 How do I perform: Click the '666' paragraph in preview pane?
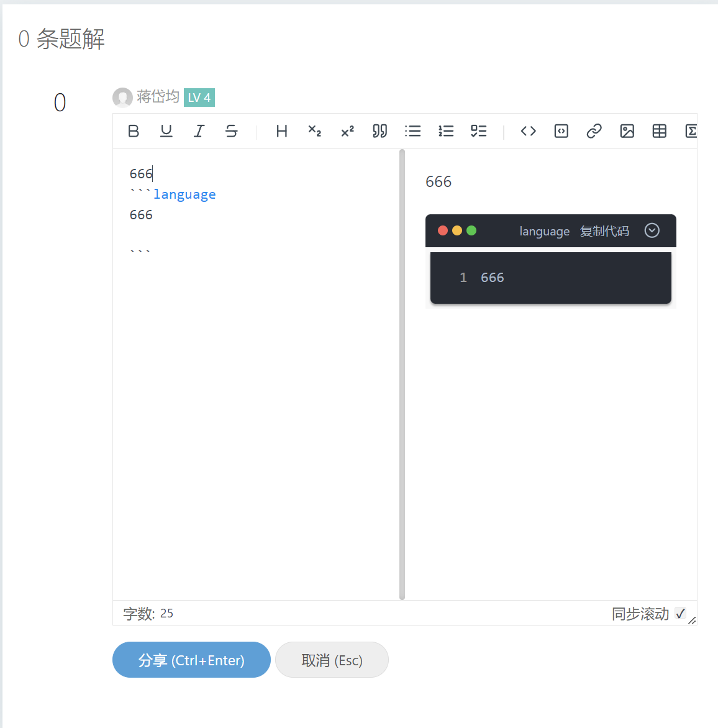click(439, 181)
